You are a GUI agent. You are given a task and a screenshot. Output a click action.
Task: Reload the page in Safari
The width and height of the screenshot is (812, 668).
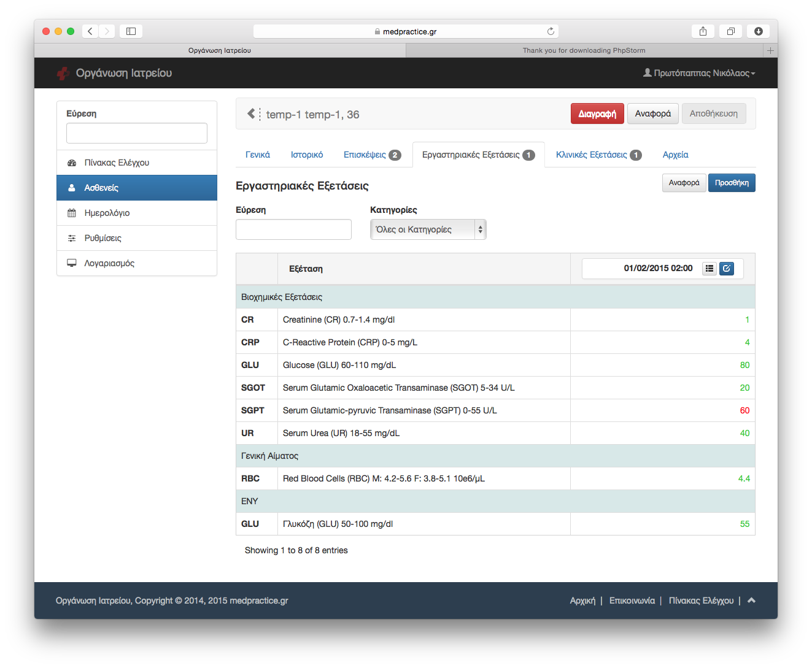coord(551,31)
